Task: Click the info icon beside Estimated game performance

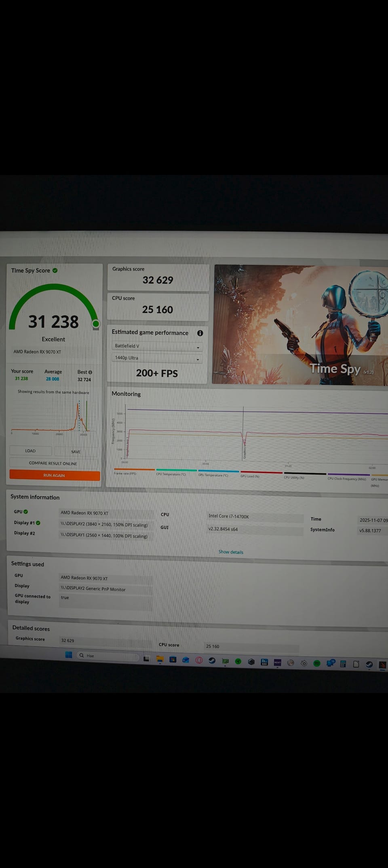Action: tap(200, 333)
